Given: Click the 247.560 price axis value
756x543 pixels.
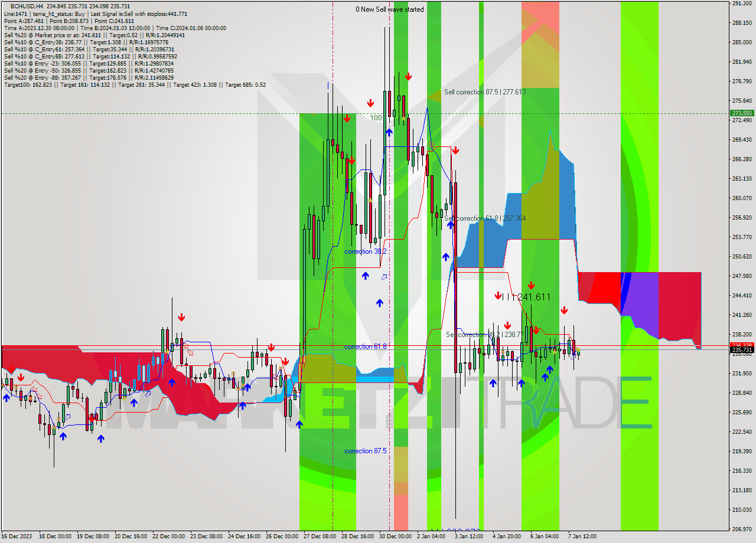Looking at the screenshot, I should tap(742, 276).
